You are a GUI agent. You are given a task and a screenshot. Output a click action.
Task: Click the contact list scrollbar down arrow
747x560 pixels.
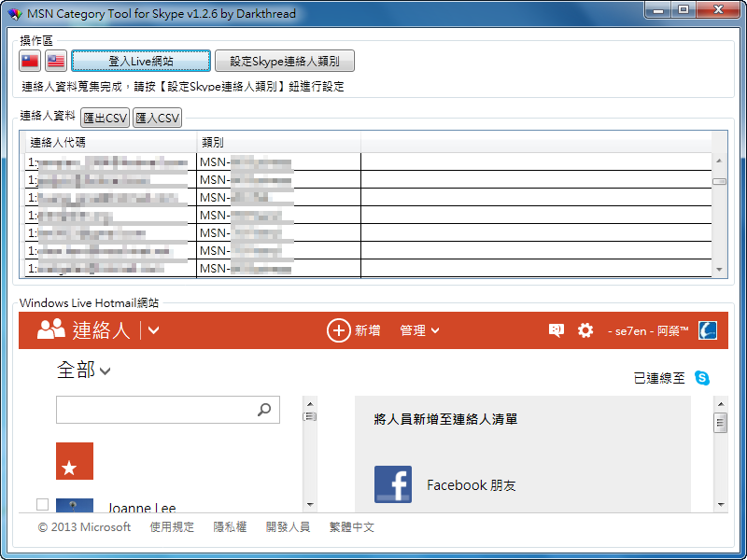(719, 270)
